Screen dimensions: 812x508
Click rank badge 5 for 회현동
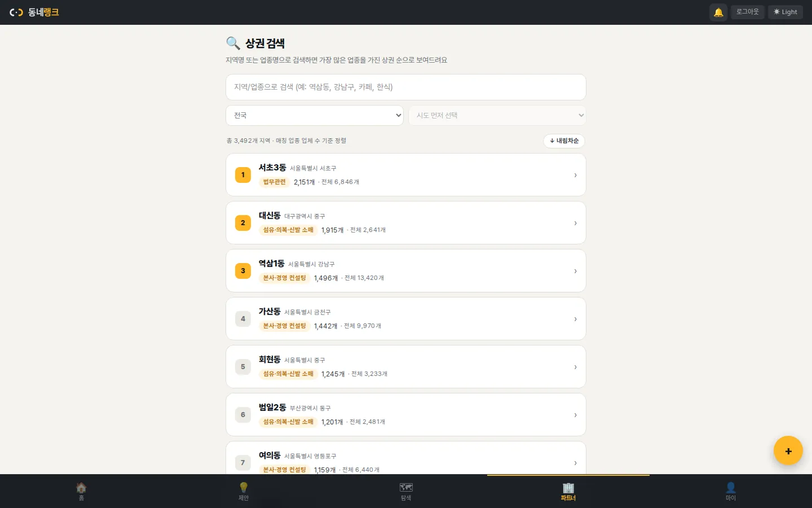click(243, 367)
